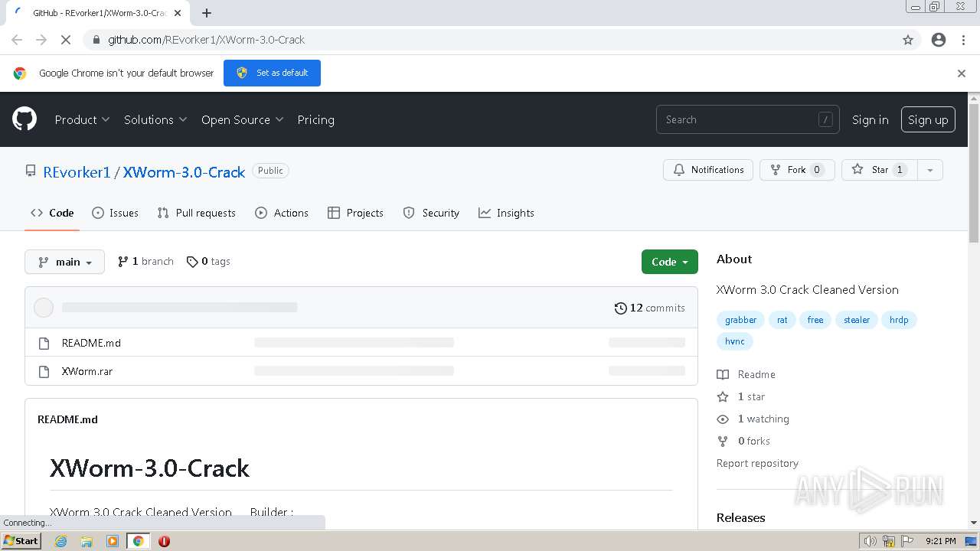Click the slash shortcut icon in search

click(825, 119)
